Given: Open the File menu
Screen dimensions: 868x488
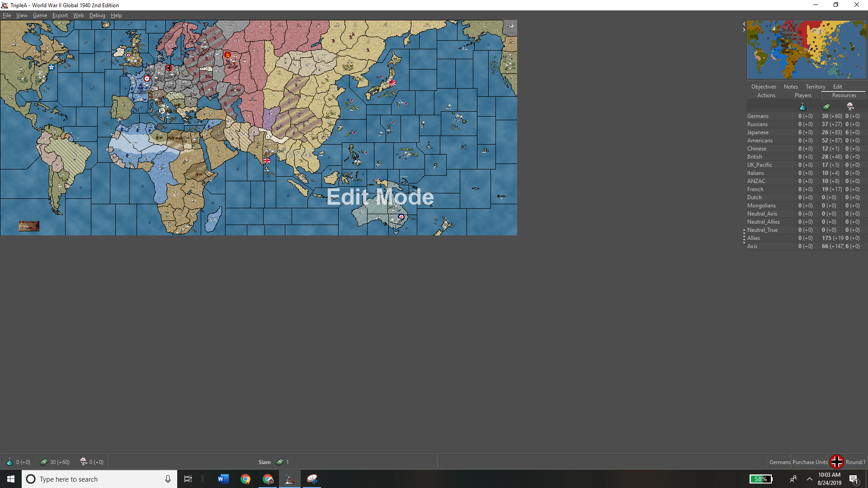Looking at the screenshot, I should [x=7, y=15].
